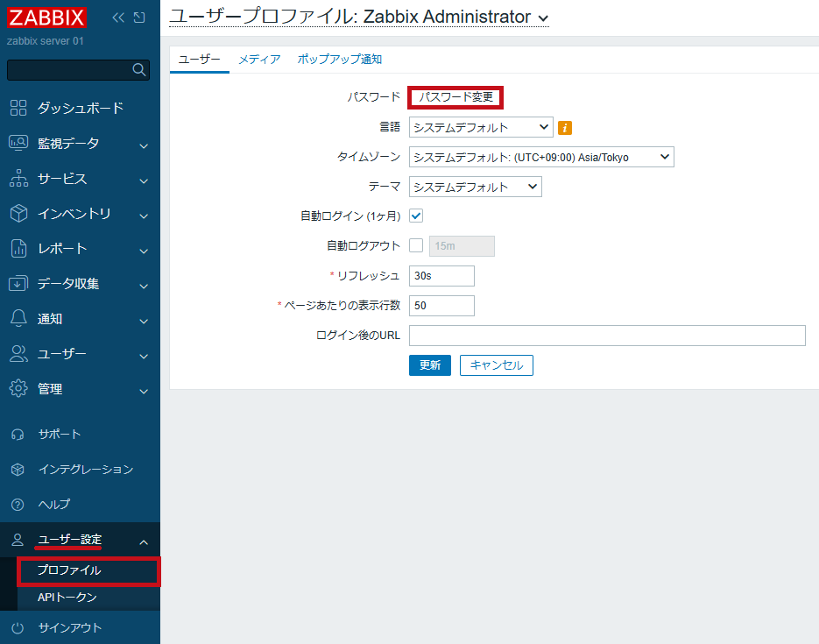This screenshot has height=644, width=819.
Task: Open the Zabbix Administrator title dropdown arrow
Action: pyautogui.click(x=543, y=18)
